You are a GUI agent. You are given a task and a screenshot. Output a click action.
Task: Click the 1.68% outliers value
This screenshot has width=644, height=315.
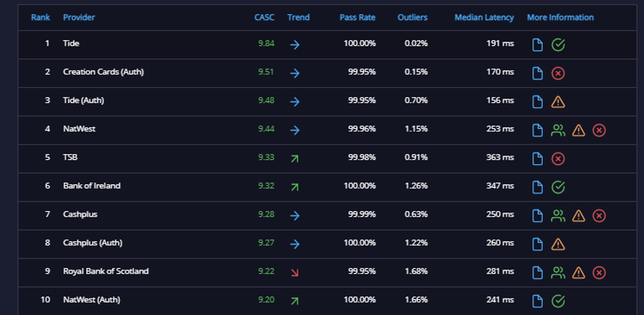(x=416, y=271)
